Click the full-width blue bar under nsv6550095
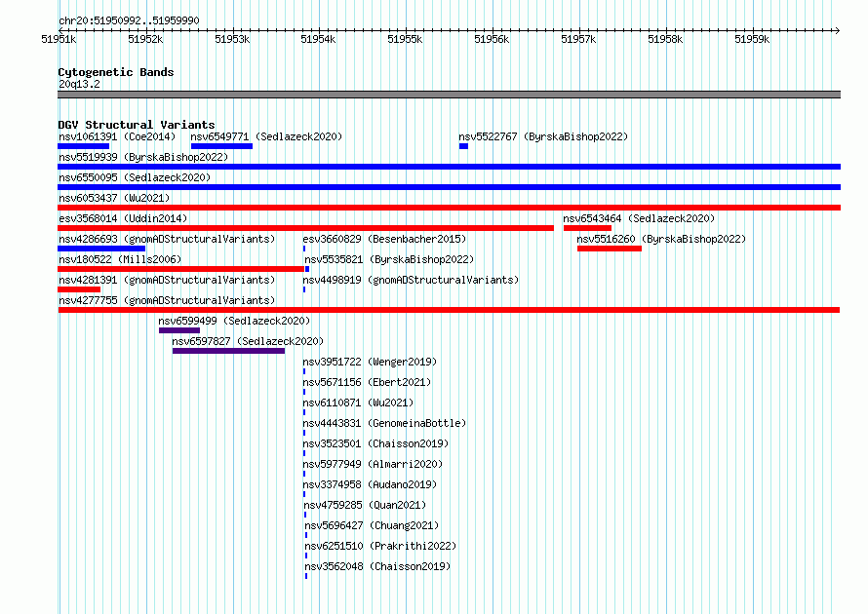The image size is (868, 614). coord(449,187)
